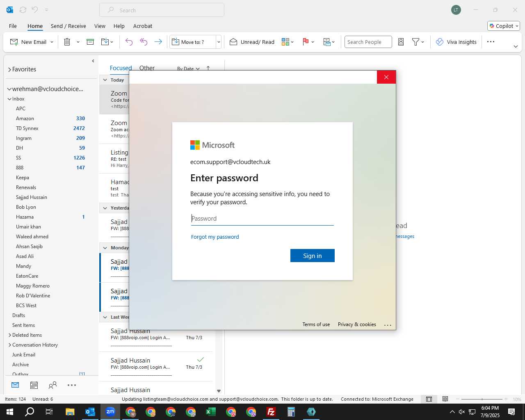The width and height of the screenshot is (525, 420).
Task: Close the sign-in dialog
Action: [386, 77]
